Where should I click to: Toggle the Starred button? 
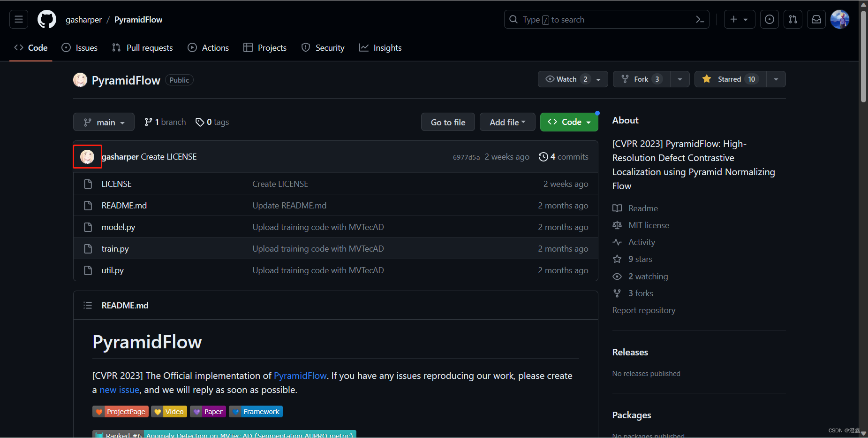(x=730, y=79)
